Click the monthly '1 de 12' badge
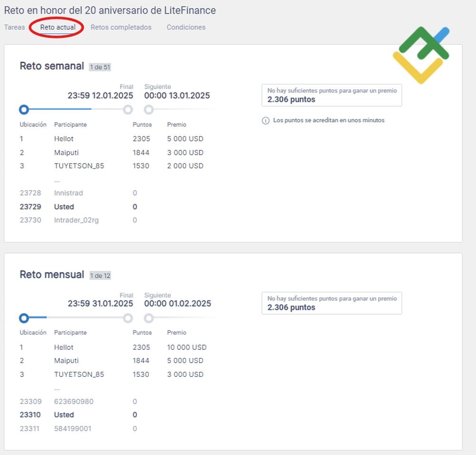 (x=100, y=276)
